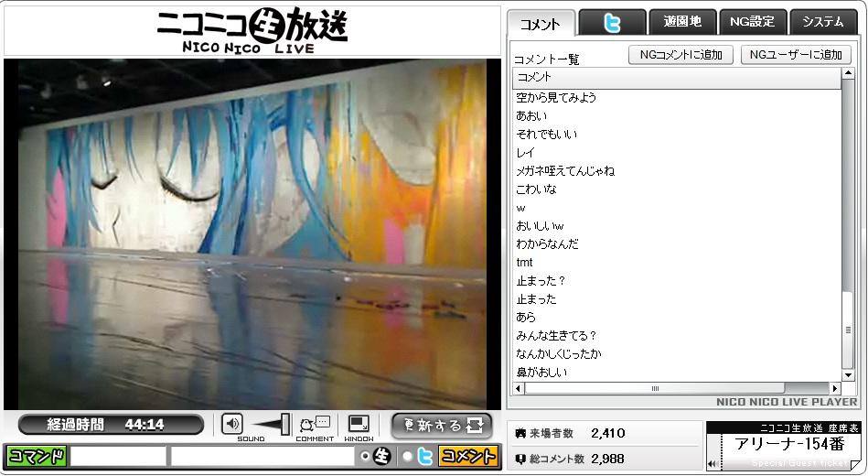The width and height of the screenshot is (868, 476).
Task: Click the vertical scrollbar thumb in comment list
Action: [848, 330]
